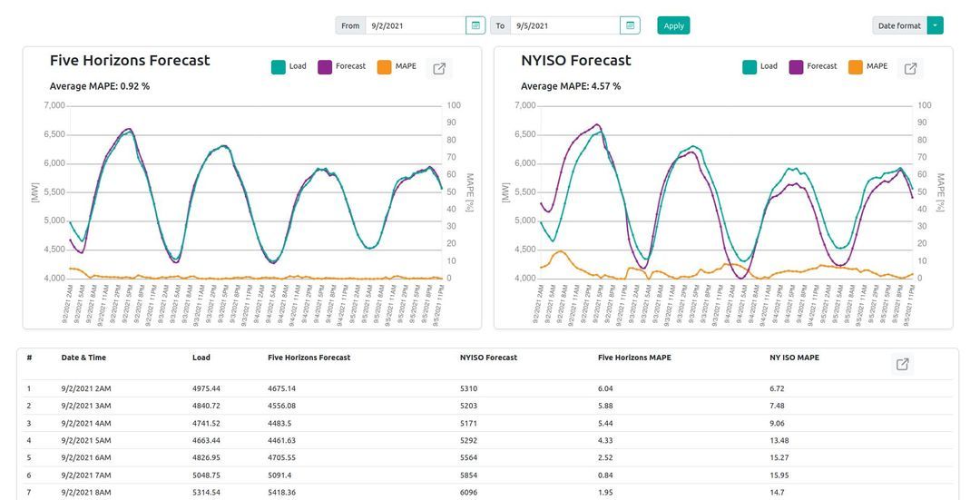Click the Five Horizons MAPE column header
Viewport: 980px width, 500px height.
coord(634,358)
